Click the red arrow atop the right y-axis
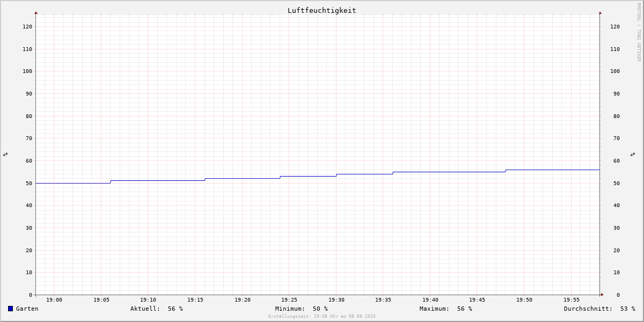 pyautogui.click(x=600, y=12)
